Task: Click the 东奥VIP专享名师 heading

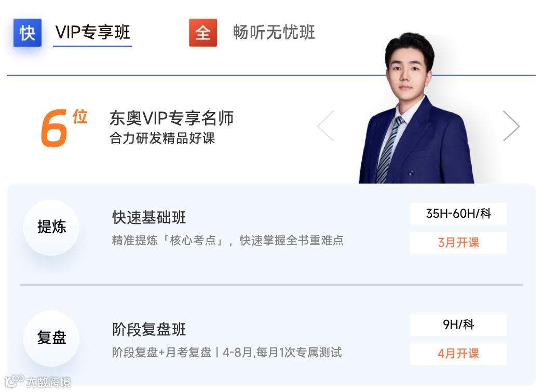Action: (172, 118)
